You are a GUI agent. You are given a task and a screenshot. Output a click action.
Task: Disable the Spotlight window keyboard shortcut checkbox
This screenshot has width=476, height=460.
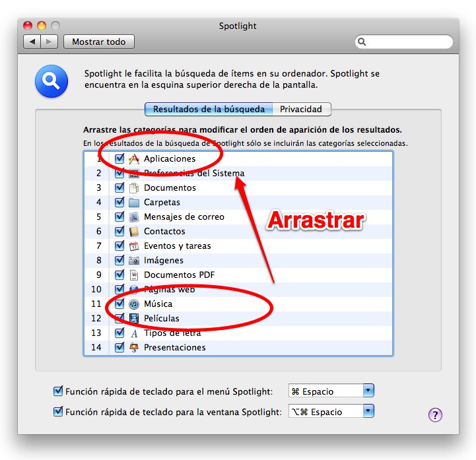58,411
